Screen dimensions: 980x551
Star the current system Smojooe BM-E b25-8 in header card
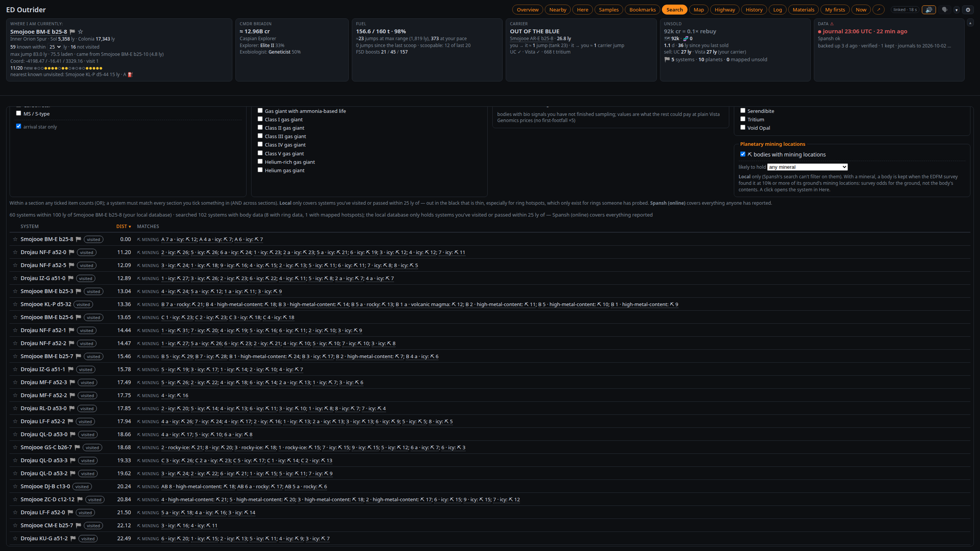point(80,32)
